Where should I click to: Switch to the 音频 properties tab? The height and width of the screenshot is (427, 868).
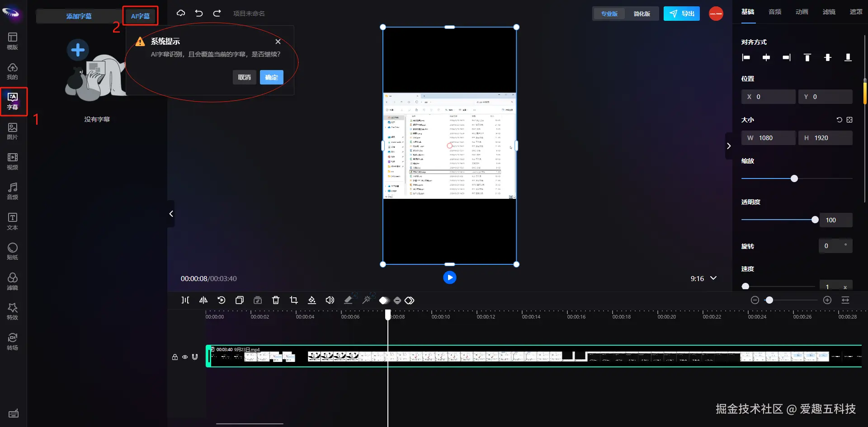(775, 12)
